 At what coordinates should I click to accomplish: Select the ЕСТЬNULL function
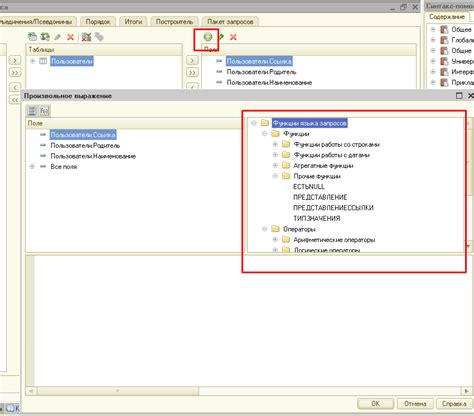309,187
